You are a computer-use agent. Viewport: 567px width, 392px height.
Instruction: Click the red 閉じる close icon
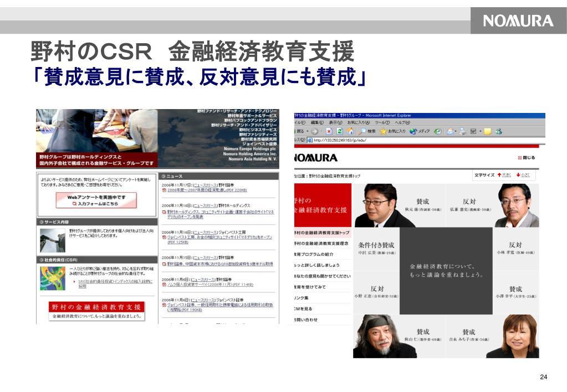(x=520, y=158)
